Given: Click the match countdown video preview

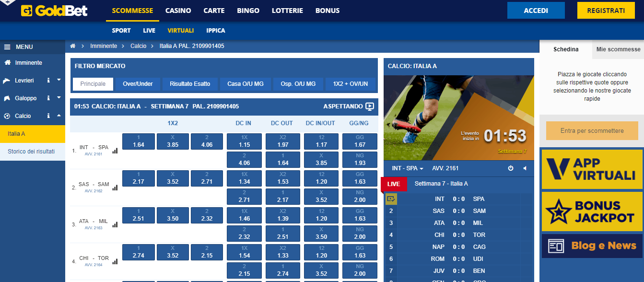Looking at the screenshot, I should [x=458, y=117].
